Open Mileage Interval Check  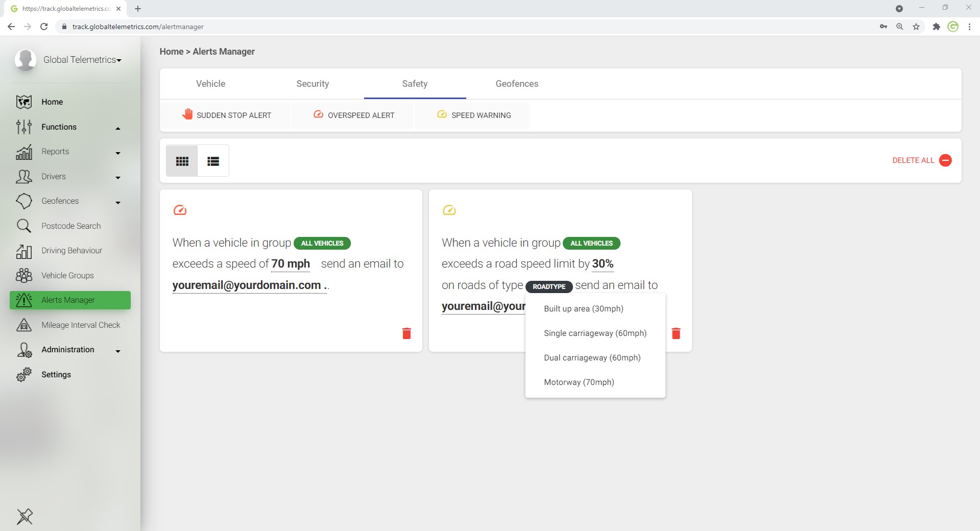tap(81, 325)
